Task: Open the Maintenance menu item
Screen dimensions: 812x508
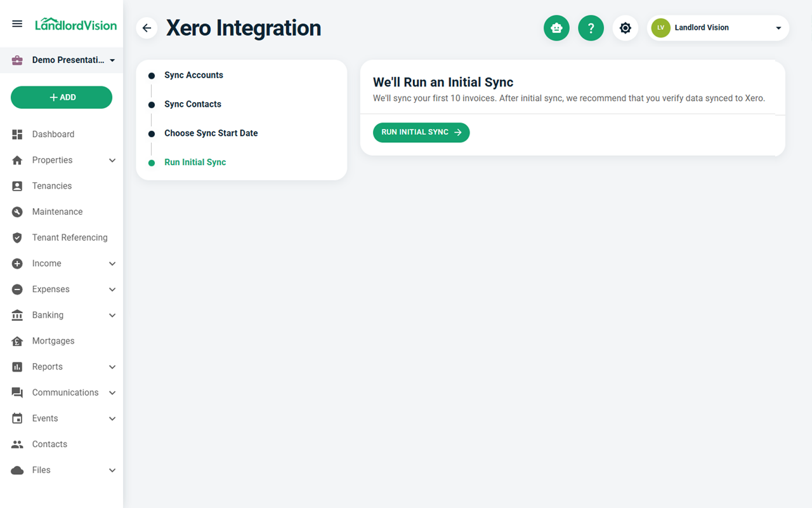Action: tap(62, 212)
